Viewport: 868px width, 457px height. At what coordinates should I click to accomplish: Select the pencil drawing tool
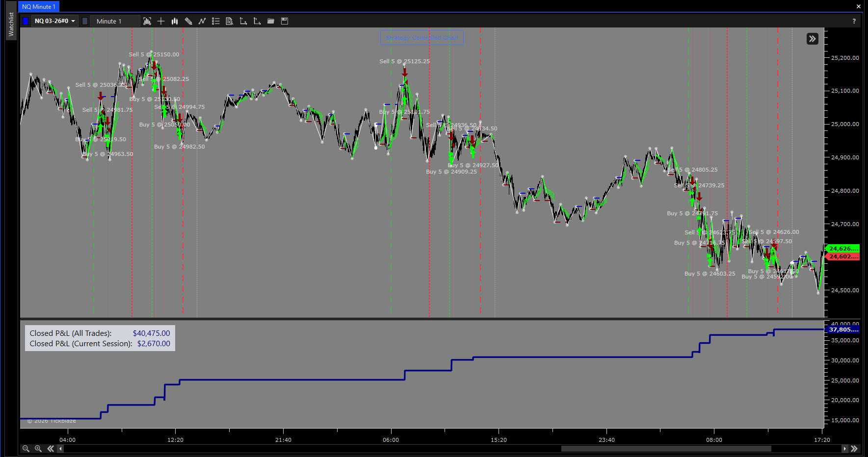pos(188,21)
